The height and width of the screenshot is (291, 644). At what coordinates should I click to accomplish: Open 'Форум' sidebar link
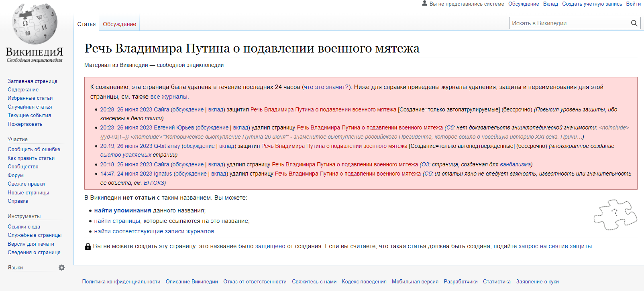click(x=16, y=175)
